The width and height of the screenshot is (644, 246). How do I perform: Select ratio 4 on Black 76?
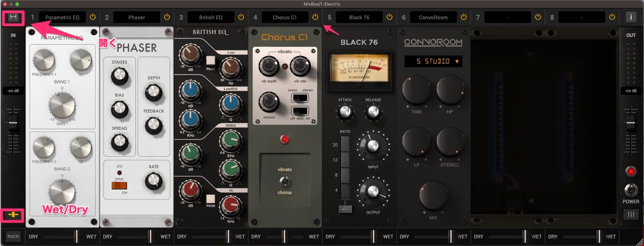(346, 190)
